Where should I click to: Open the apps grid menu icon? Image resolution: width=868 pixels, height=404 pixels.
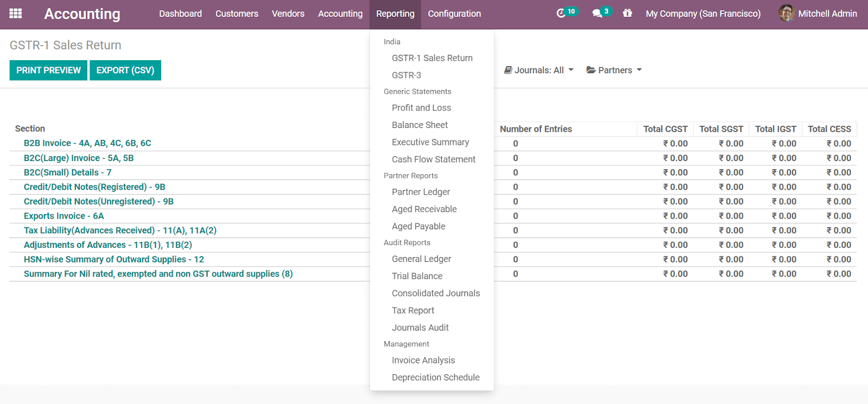(x=16, y=14)
